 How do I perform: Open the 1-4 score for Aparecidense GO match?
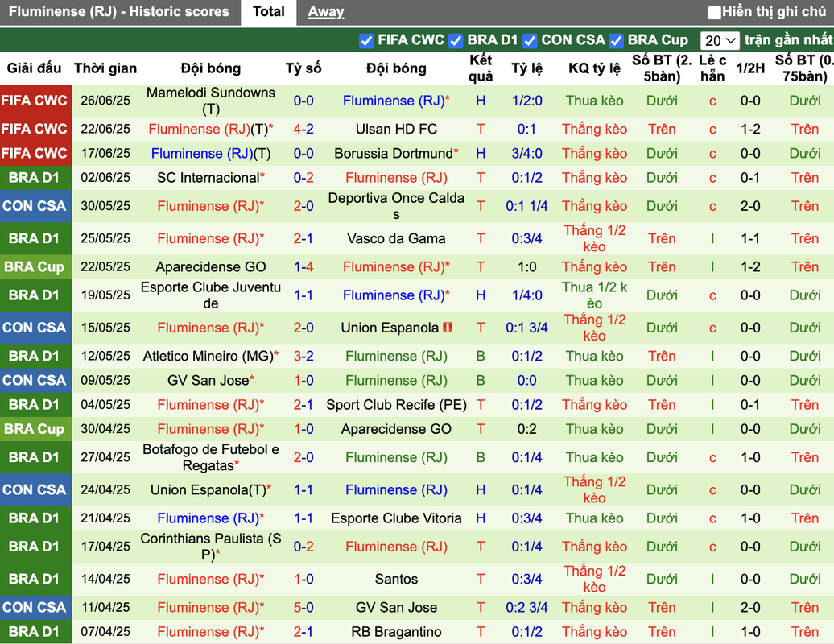(303, 267)
